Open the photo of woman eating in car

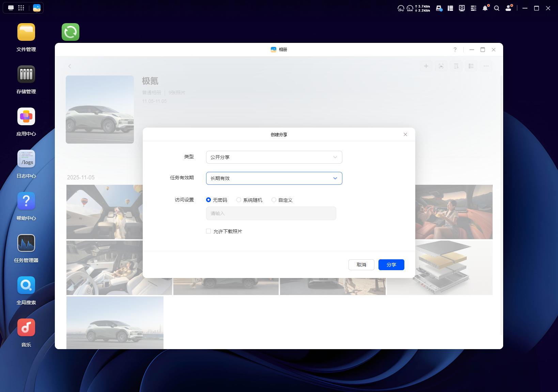coord(454,212)
